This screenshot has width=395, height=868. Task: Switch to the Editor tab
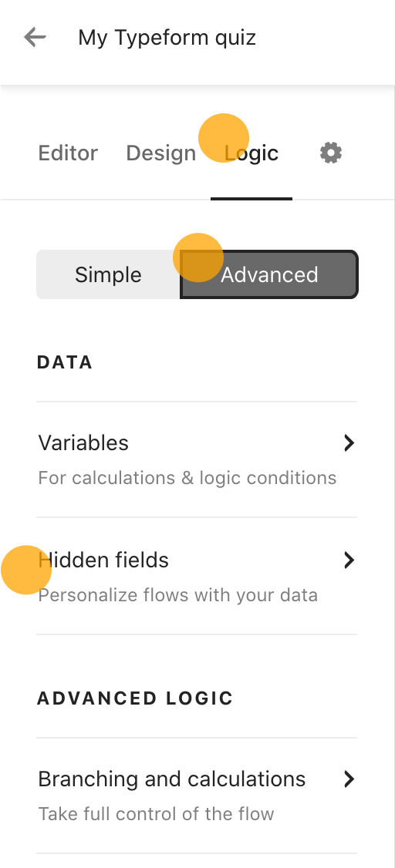68,153
